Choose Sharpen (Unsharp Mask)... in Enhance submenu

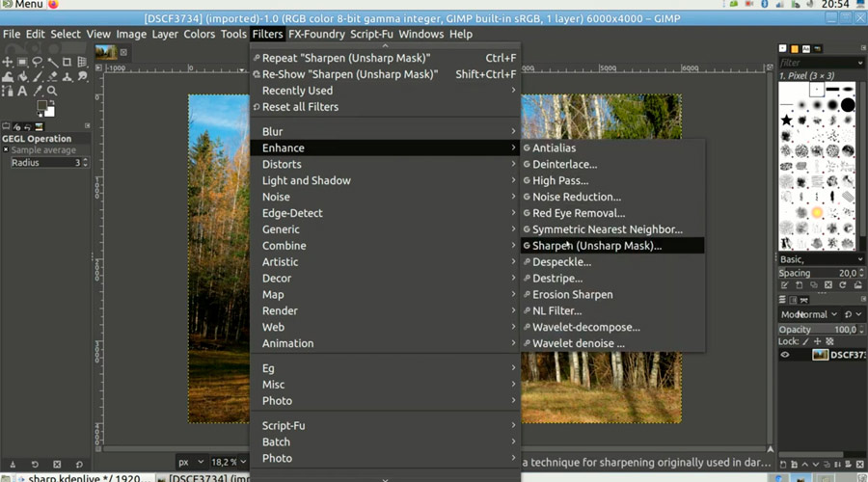(612, 246)
